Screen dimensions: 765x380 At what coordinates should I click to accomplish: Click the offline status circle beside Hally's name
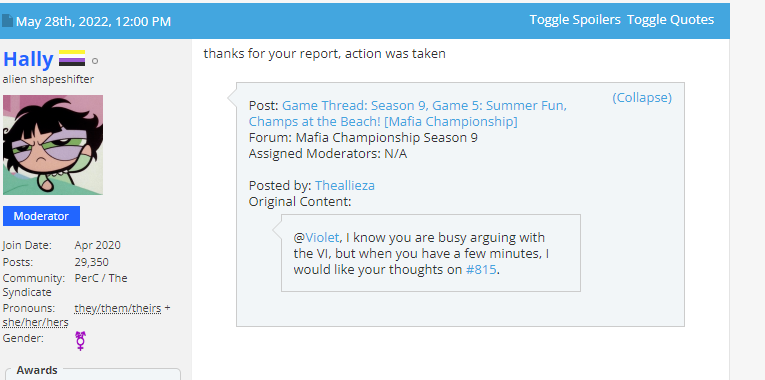coord(95,61)
